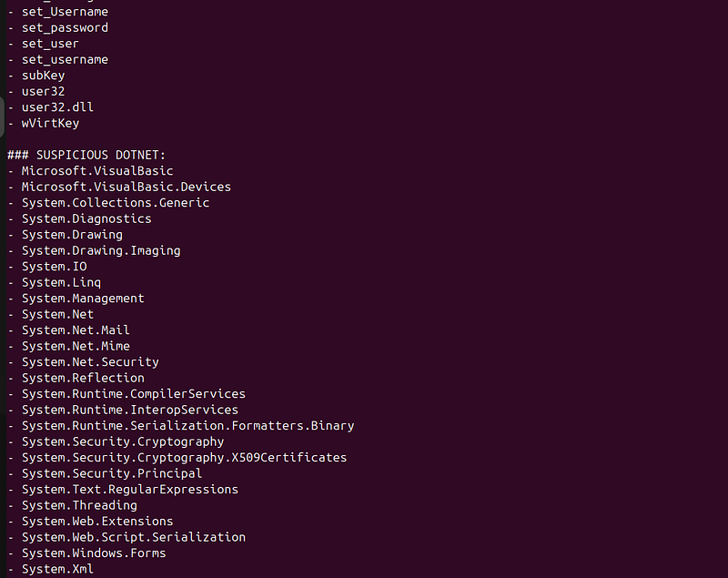
Task: Click the SUSPICIOUS DOTNET section heading
Action: (86, 155)
